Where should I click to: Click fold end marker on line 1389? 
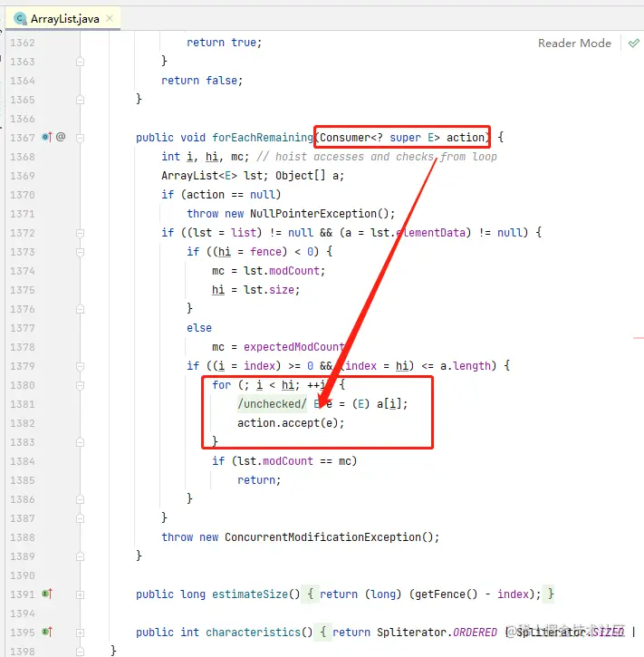pos(81,556)
